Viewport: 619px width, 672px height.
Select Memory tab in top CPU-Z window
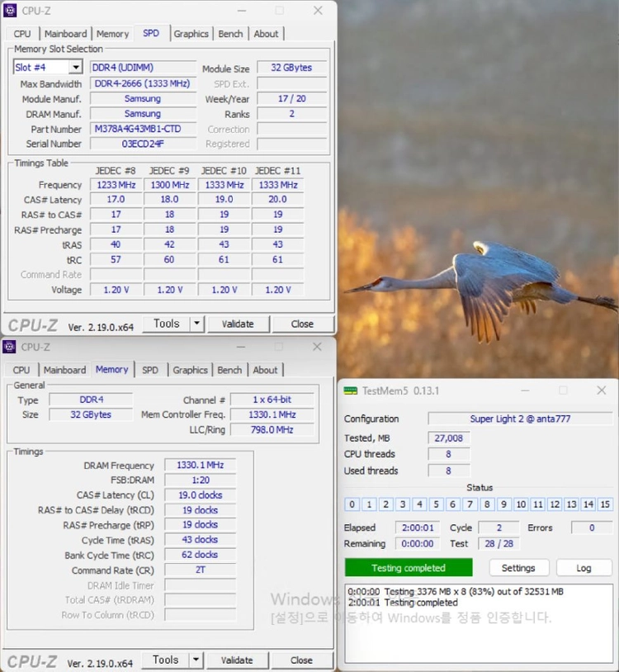tap(112, 34)
